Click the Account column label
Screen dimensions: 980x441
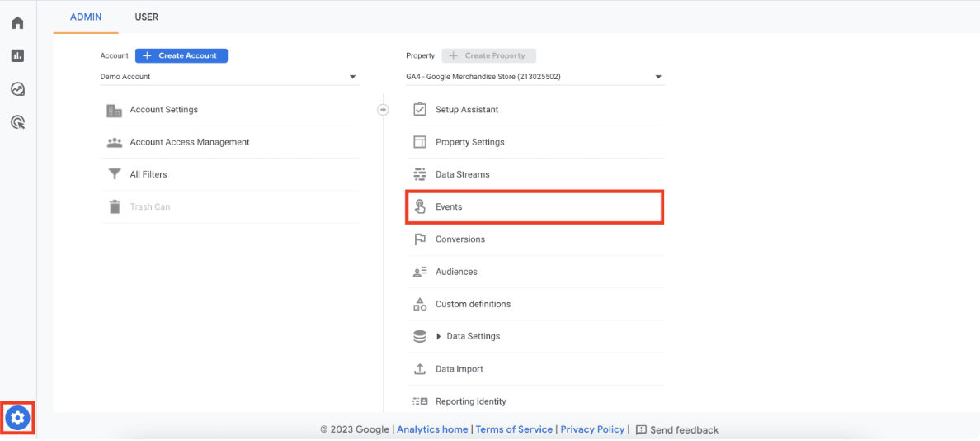click(115, 55)
